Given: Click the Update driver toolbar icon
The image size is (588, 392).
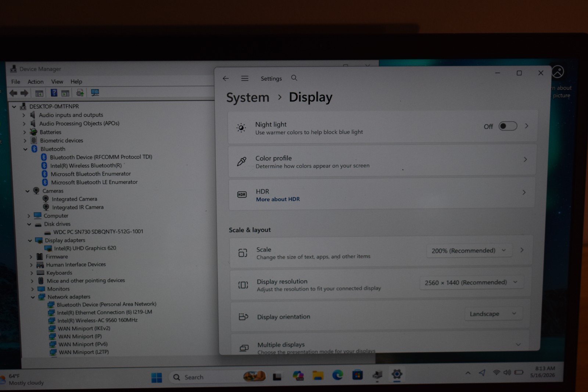Looking at the screenshot, I should tap(80, 93).
